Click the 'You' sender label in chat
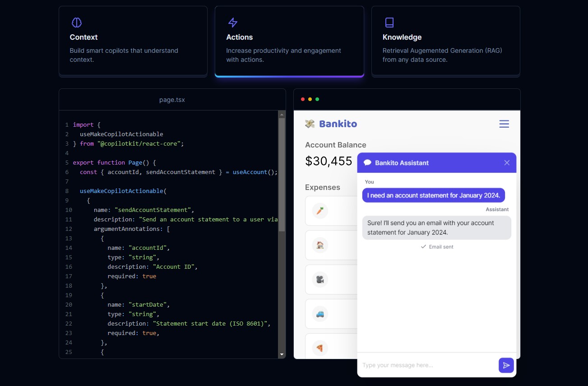588x386 pixels. point(370,182)
